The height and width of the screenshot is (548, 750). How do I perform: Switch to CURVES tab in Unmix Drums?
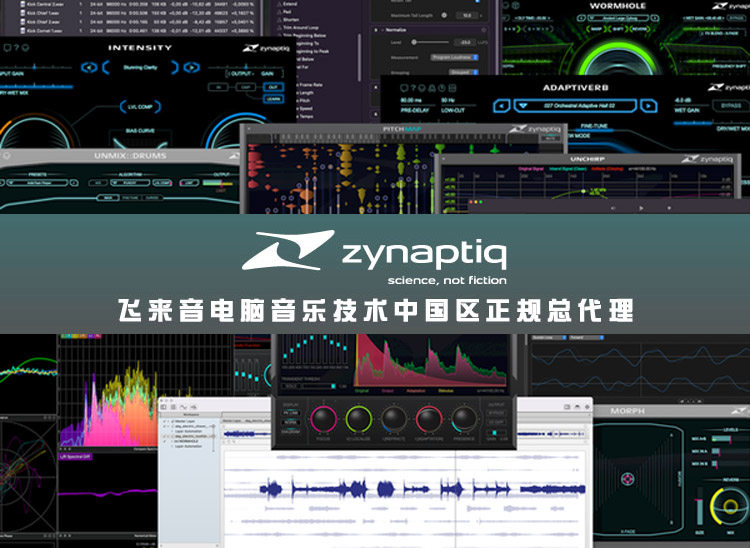coord(152,197)
